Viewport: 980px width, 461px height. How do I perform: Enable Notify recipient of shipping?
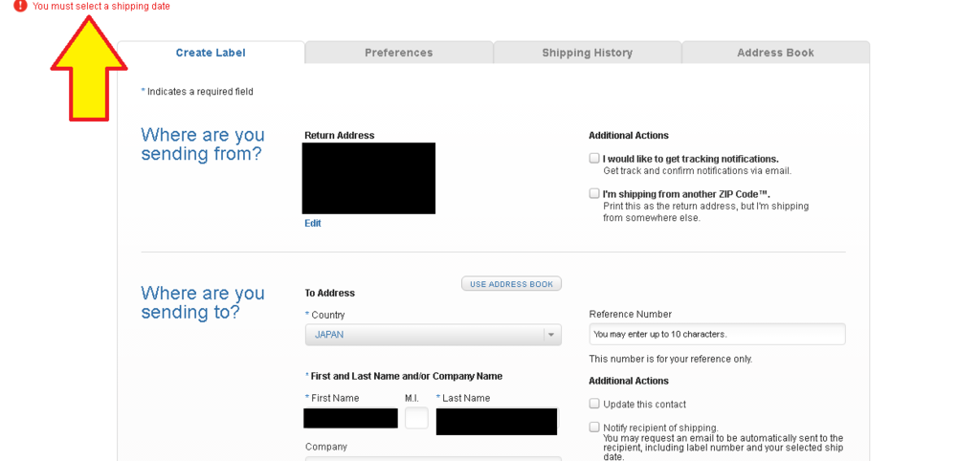(594, 428)
